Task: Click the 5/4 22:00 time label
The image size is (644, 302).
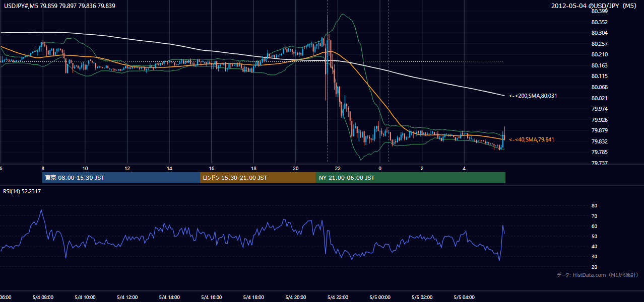Action: click(338, 297)
